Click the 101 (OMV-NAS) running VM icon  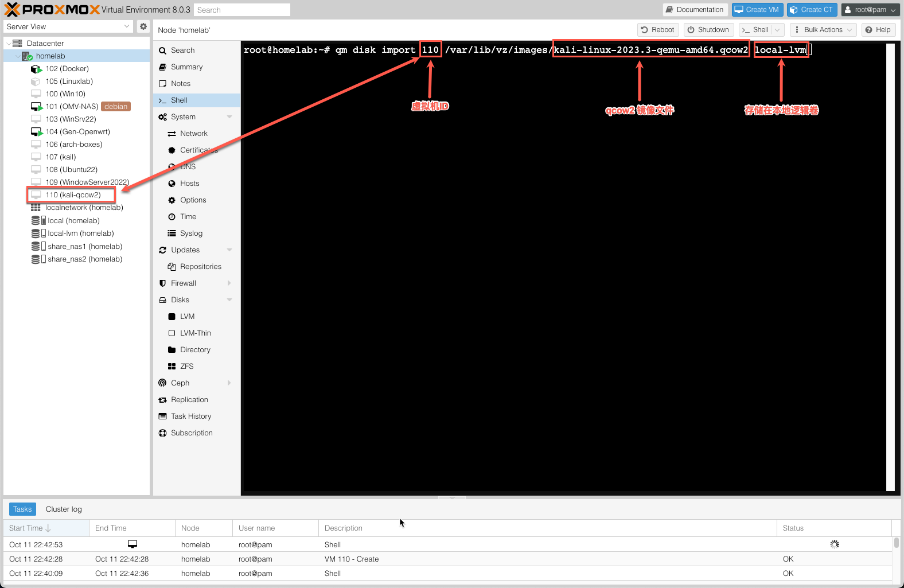(x=36, y=107)
